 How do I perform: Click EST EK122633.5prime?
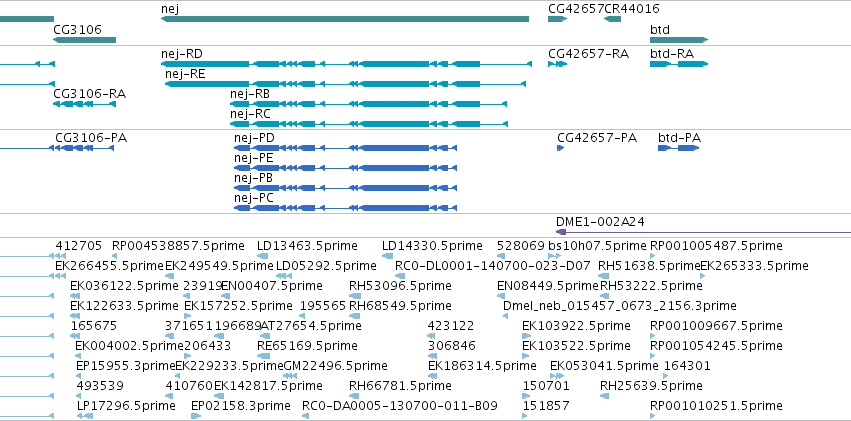click(x=124, y=306)
